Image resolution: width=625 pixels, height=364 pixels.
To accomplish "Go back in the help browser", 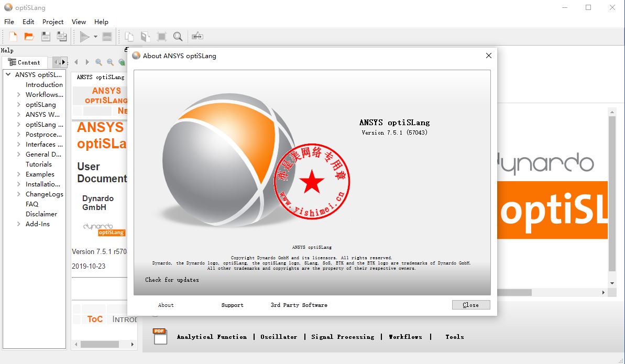I will [76, 62].
